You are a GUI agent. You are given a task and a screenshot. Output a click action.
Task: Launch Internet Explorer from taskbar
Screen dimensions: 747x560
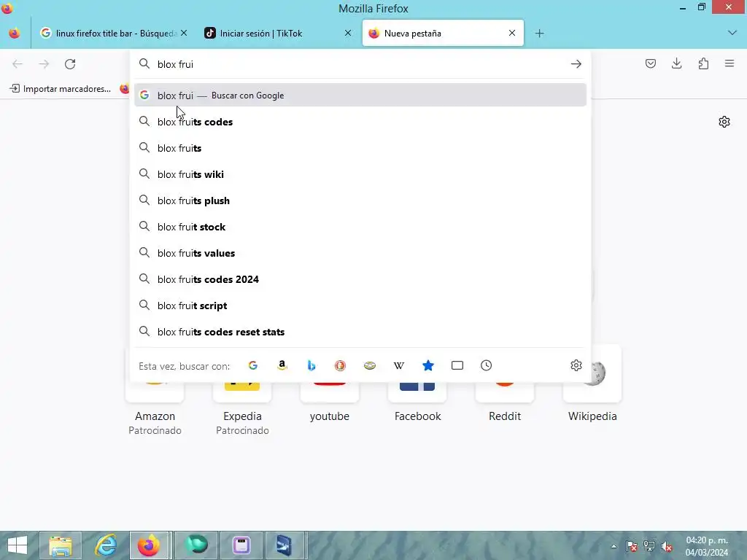pos(106,545)
